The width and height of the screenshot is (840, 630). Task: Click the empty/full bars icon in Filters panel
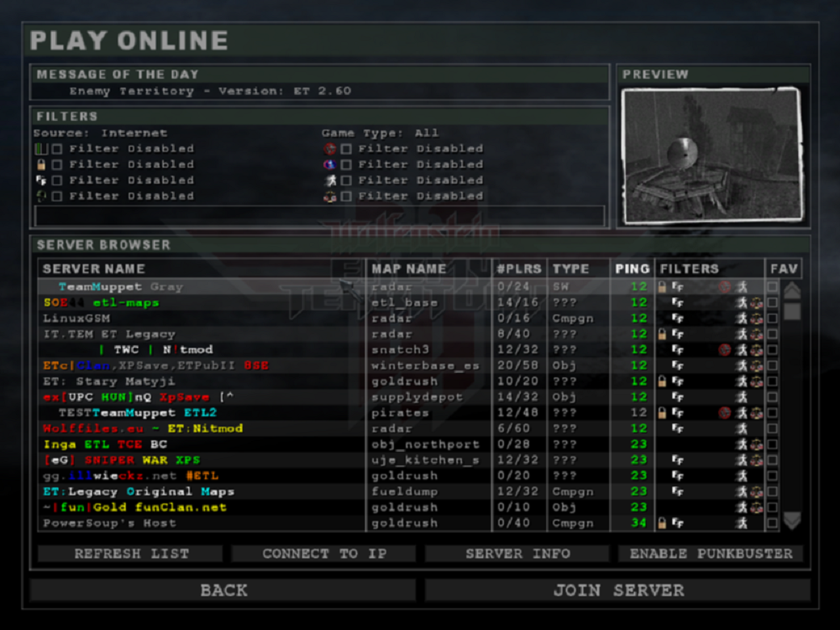pyautogui.click(x=41, y=149)
